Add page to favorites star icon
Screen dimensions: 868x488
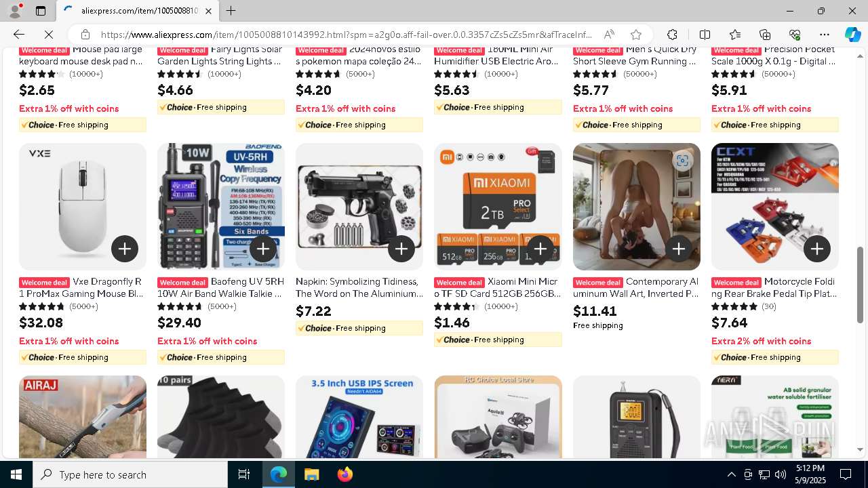(x=635, y=35)
